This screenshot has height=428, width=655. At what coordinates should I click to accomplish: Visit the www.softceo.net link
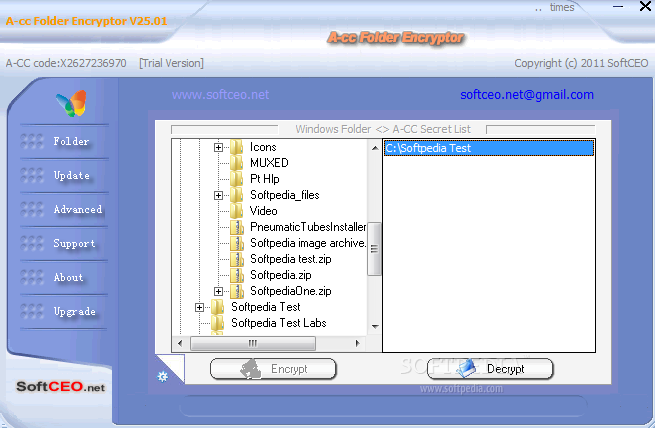point(220,95)
